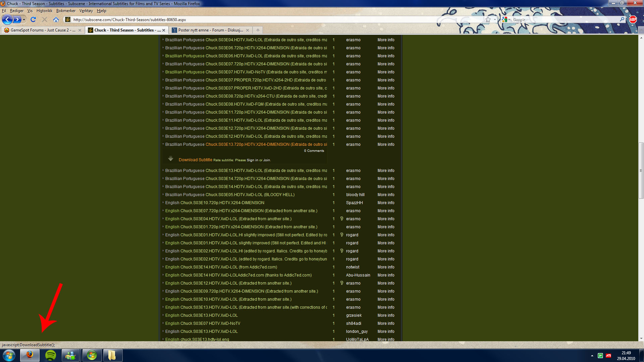Open the Hjelp menu

click(102, 11)
